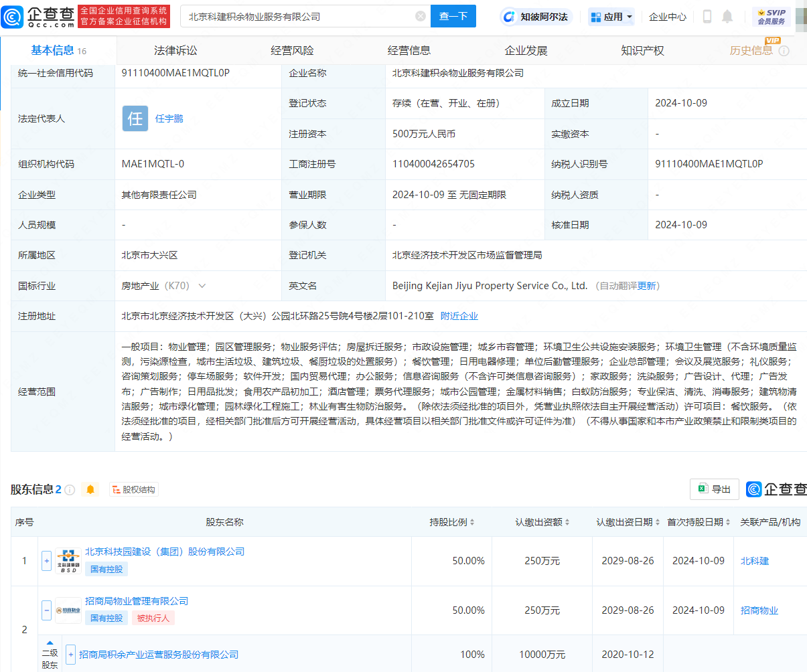Expand 北京科技园建设 shareholder row

tap(46, 560)
